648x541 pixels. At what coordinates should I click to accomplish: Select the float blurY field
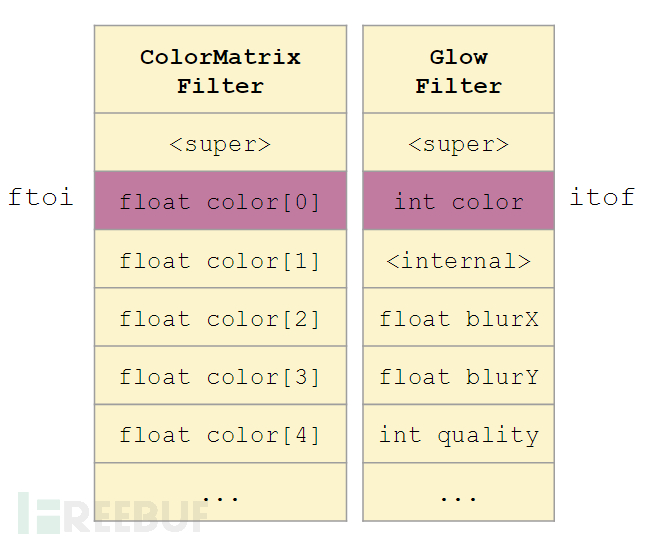pos(458,375)
